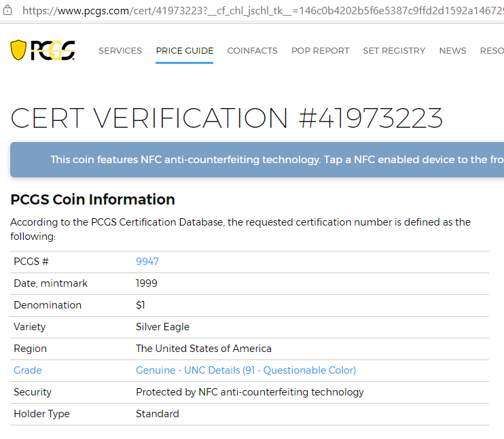This screenshot has height=439, width=504.
Task: Go to Pop Report section
Action: (320, 51)
